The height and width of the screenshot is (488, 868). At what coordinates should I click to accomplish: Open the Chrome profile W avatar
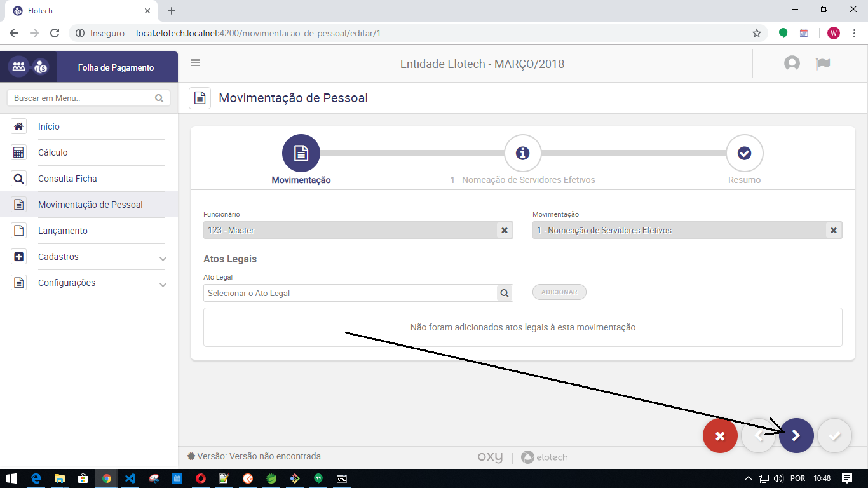point(834,33)
